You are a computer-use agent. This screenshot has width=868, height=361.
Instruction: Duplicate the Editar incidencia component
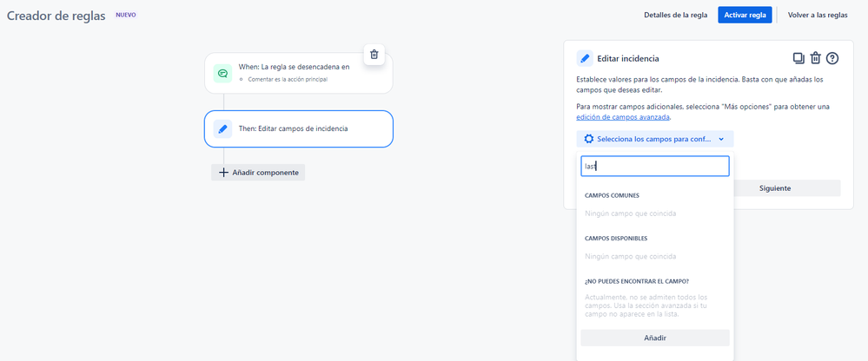coord(798,58)
